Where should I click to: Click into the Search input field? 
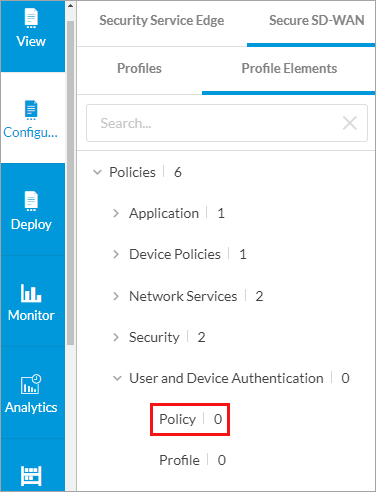(227, 123)
